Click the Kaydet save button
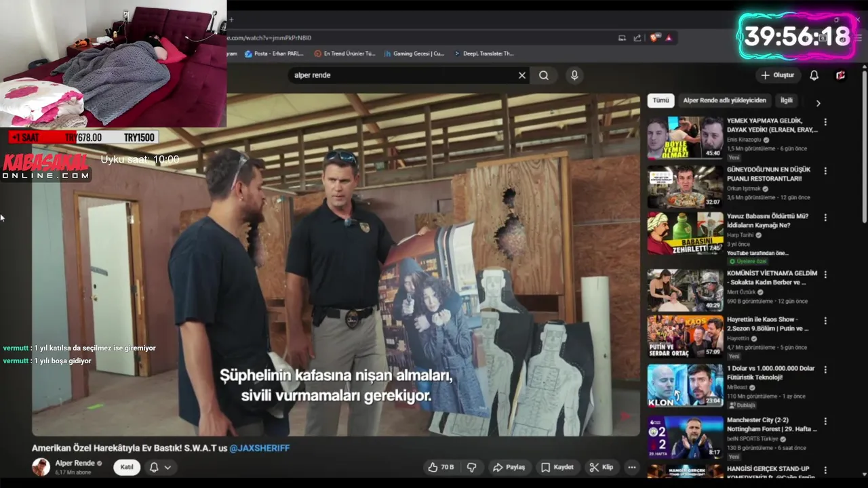The height and width of the screenshot is (488, 868). (x=557, y=467)
